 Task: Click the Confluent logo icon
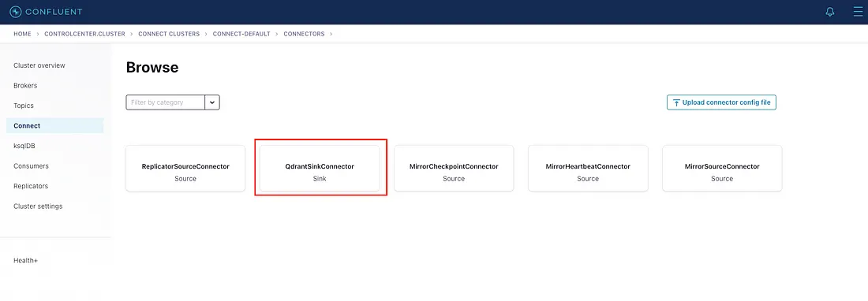16,12
